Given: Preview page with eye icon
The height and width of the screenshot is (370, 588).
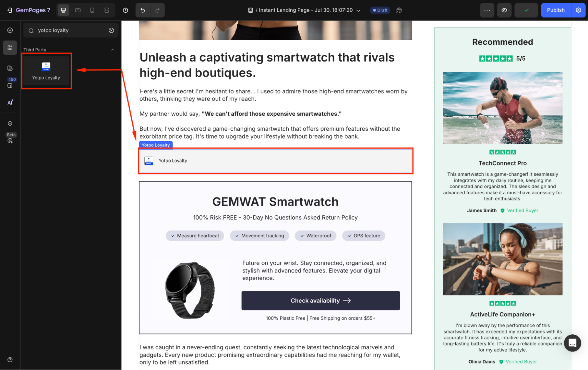Looking at the screenshot, I should (504, 10).
